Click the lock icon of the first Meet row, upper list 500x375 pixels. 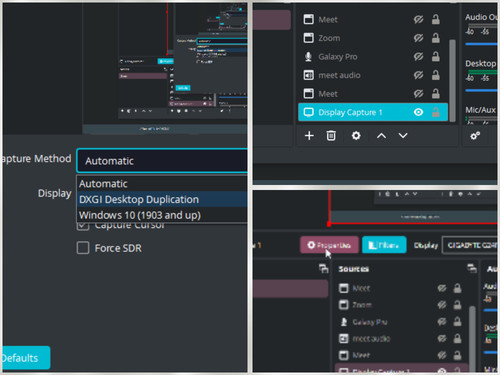tap(436, 19)
